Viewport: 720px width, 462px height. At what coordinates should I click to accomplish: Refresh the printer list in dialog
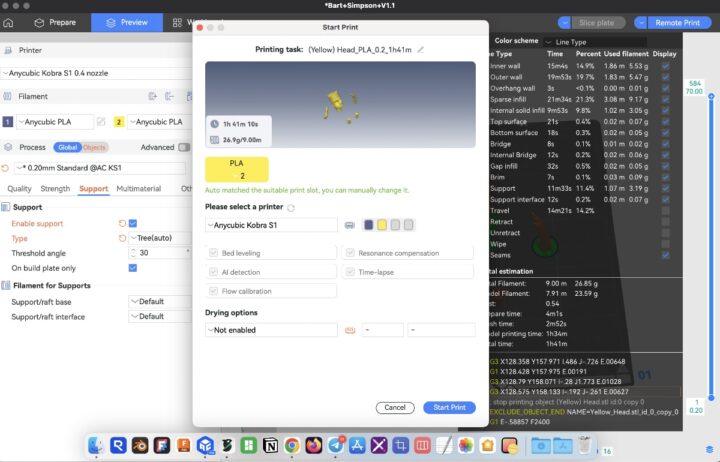pos(291,208)
